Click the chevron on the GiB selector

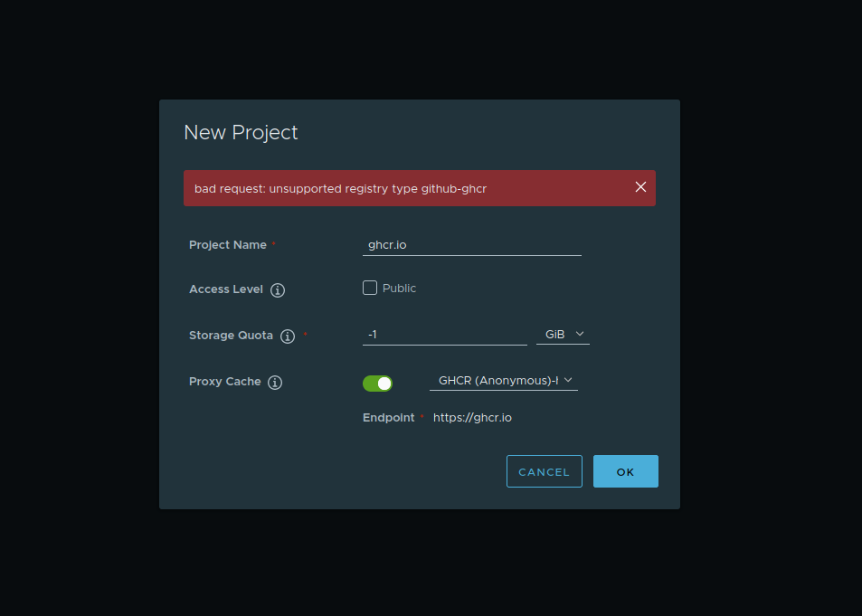tap(580, 334)
